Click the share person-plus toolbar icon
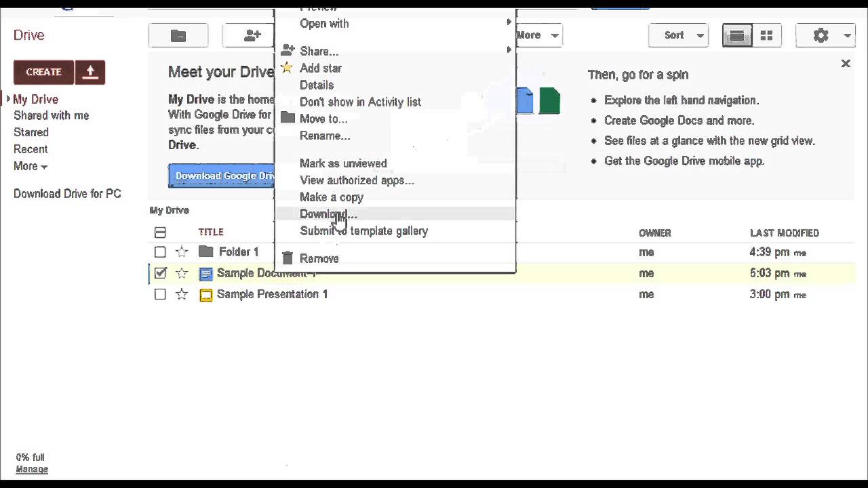 [252, 36]
